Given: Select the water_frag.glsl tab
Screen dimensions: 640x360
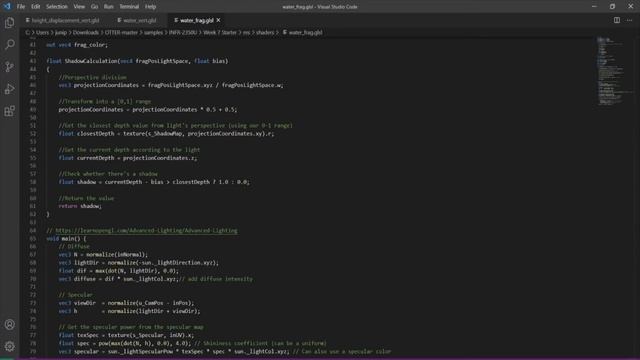Looking at the screenshot, I should (195, 20).
